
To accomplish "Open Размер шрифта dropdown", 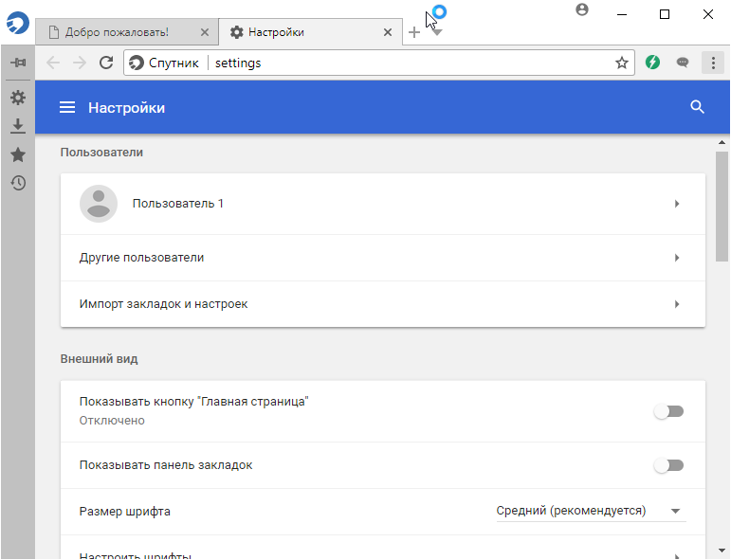I will pos(591,511).
